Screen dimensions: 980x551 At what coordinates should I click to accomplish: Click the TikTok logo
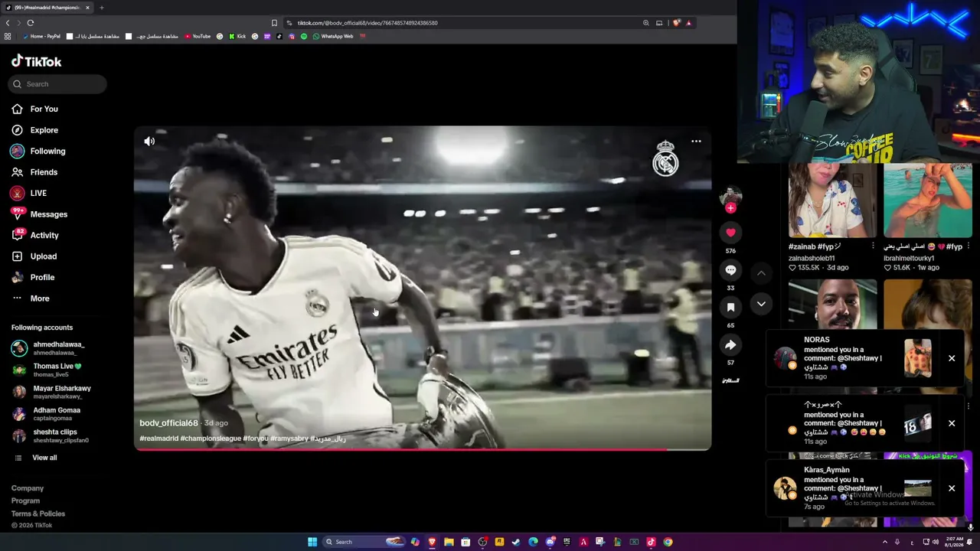[x=36, y=61]
